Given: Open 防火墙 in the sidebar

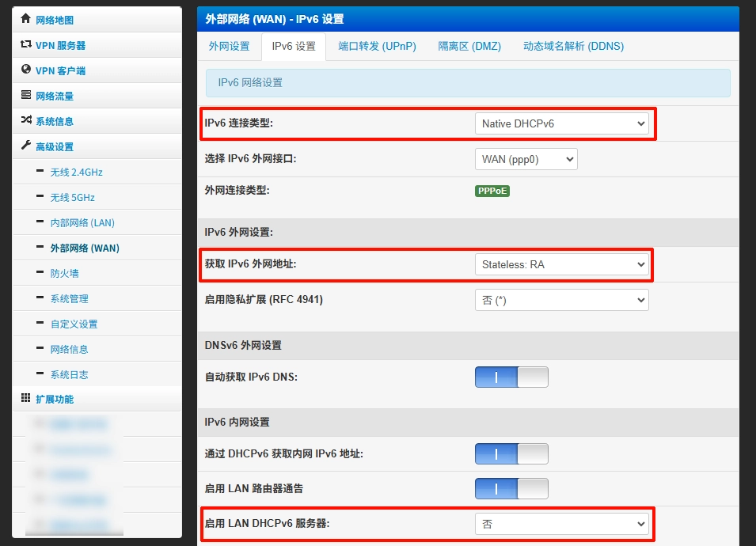Looking at the screenshot, I should pos(64,273).
